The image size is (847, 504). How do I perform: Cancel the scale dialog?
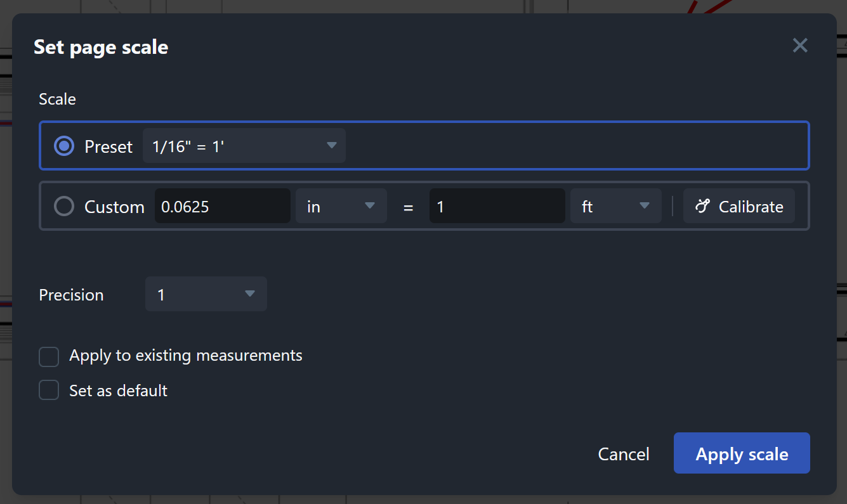click(624, 454)
